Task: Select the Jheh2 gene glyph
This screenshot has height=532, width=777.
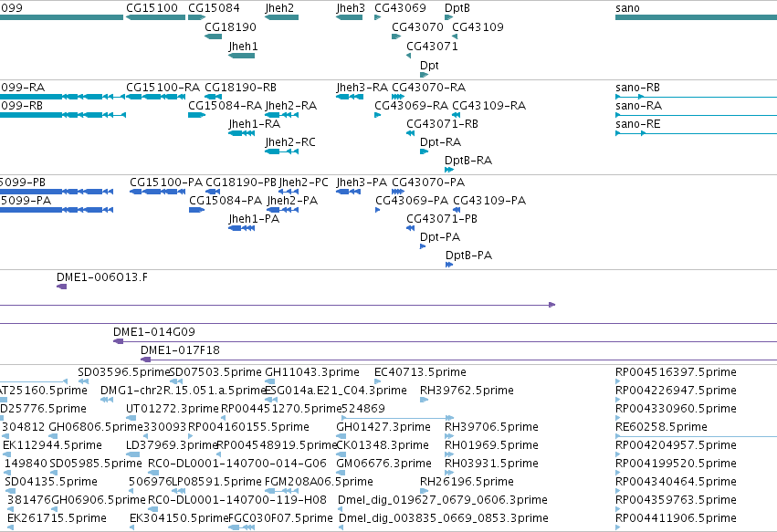Action: (x=281, y=17)
